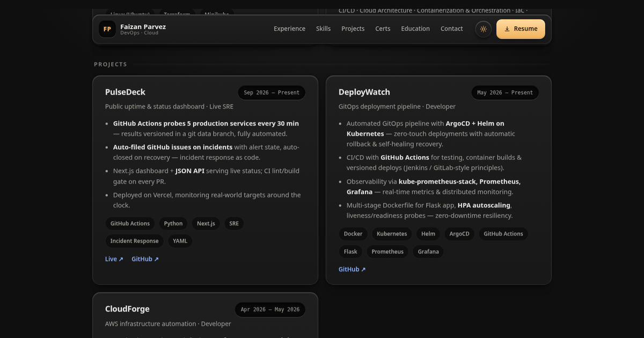Open the DeployWatch GitHub link

(352, 269)
